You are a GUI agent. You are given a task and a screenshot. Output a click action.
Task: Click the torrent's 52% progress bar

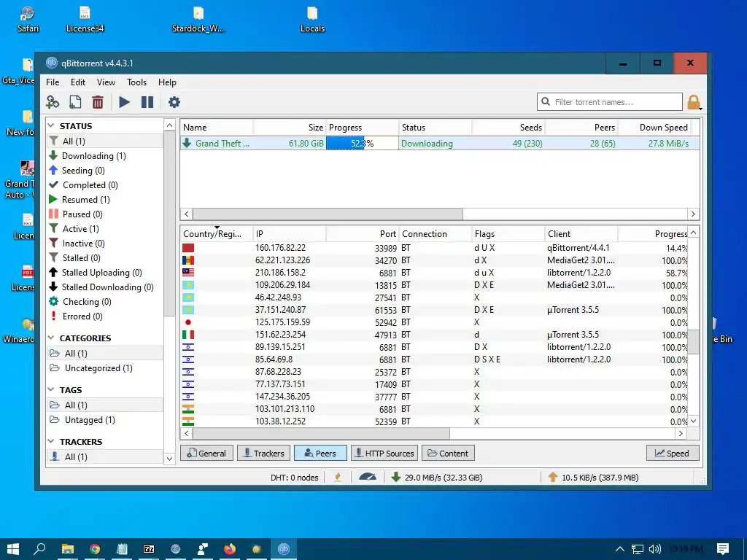[x=362, y=144]
